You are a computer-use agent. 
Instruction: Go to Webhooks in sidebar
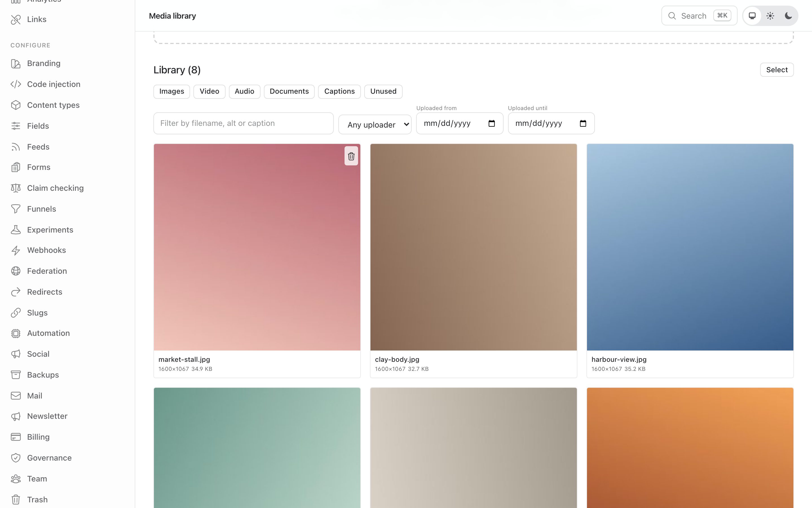[46, 250]
